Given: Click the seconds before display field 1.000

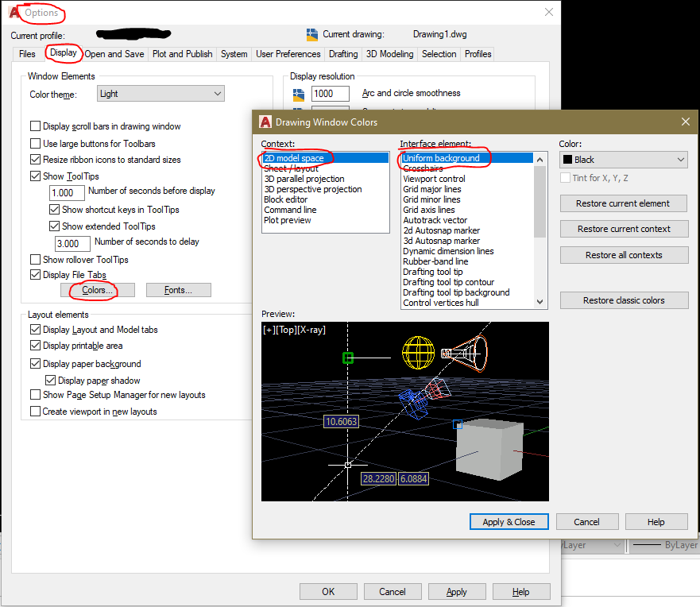Looking at the screenshot, I should point(67,193).
